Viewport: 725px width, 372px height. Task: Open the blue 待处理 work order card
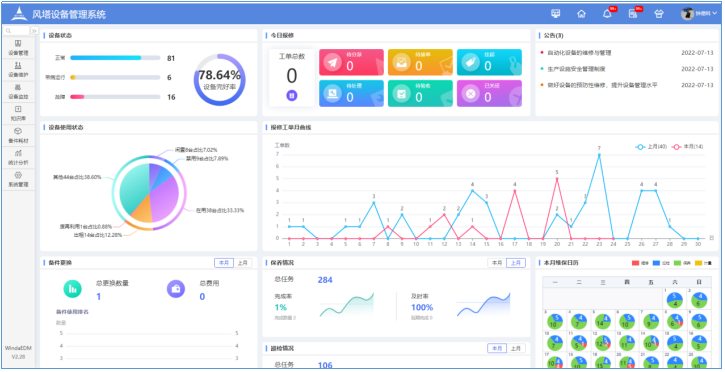point(351,93)
